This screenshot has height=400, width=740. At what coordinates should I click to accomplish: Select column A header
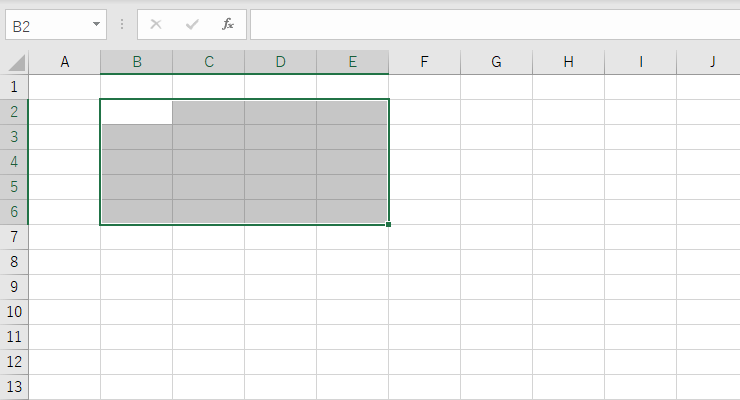(65, 62)
